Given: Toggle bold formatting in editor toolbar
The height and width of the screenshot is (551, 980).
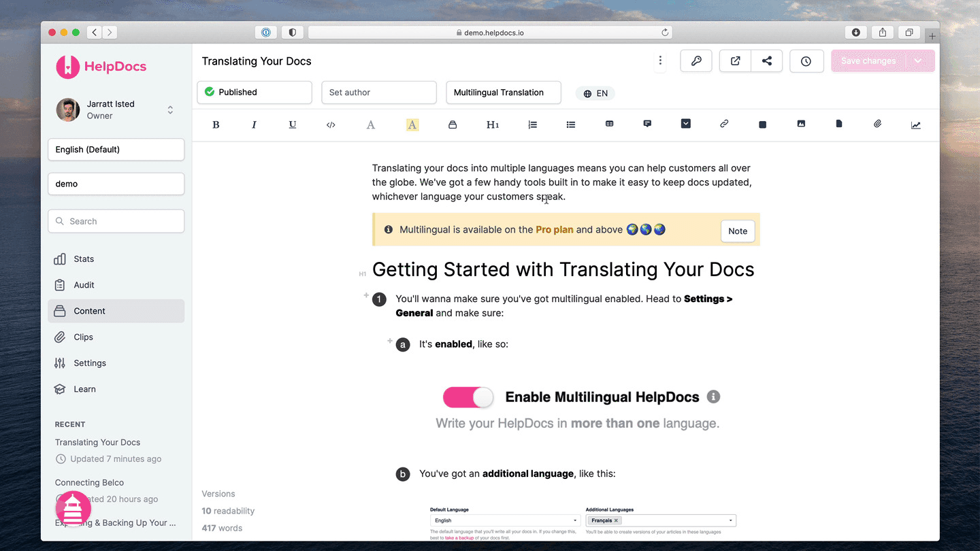Looking at the screenshot, I should pos(216,124).
